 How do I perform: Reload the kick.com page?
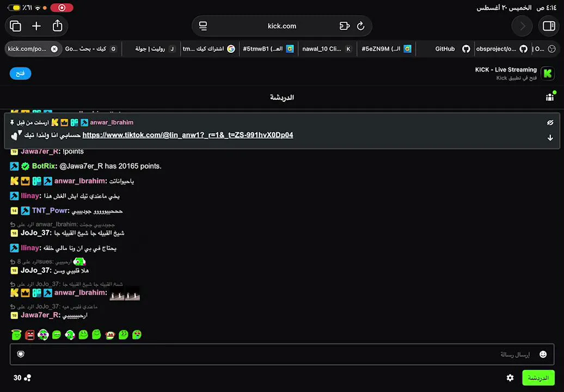click(361, 26)
